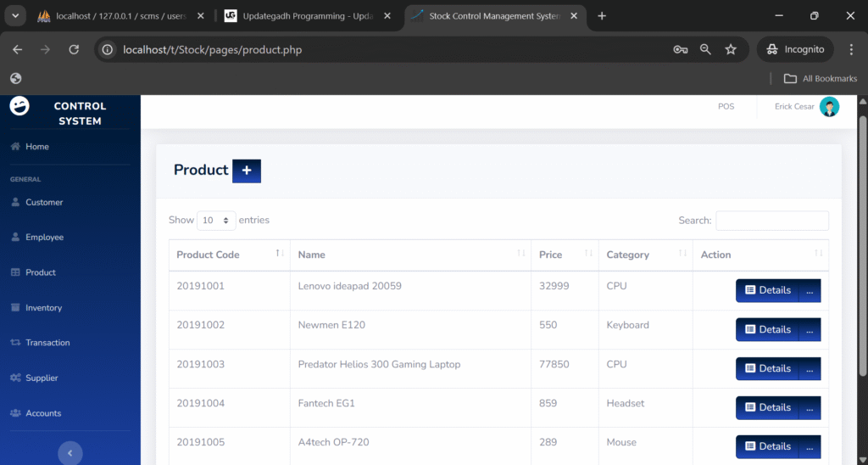
Task: Click product code 20191003 cell
Action: 229,368
